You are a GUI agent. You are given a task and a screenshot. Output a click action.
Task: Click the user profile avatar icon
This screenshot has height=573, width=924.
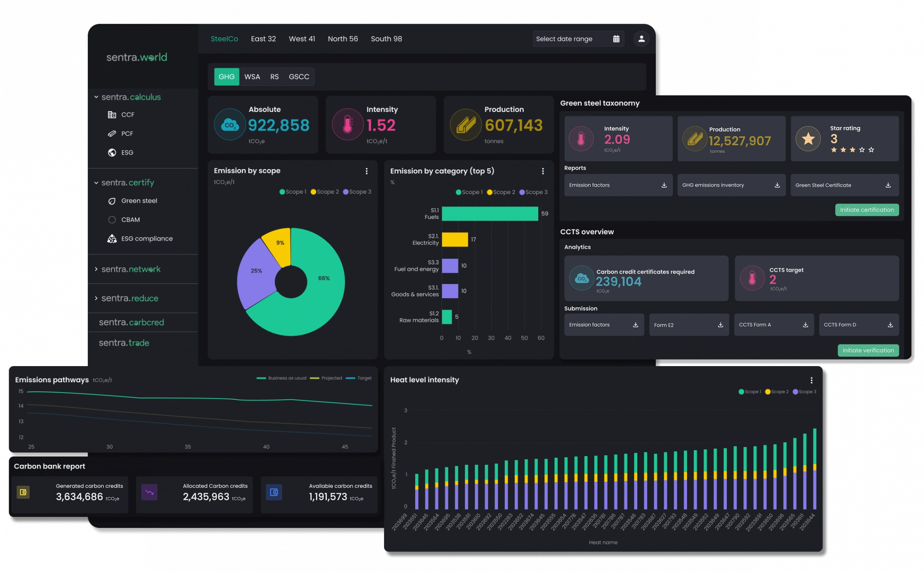pyautogui.click(x=641, y=39)
